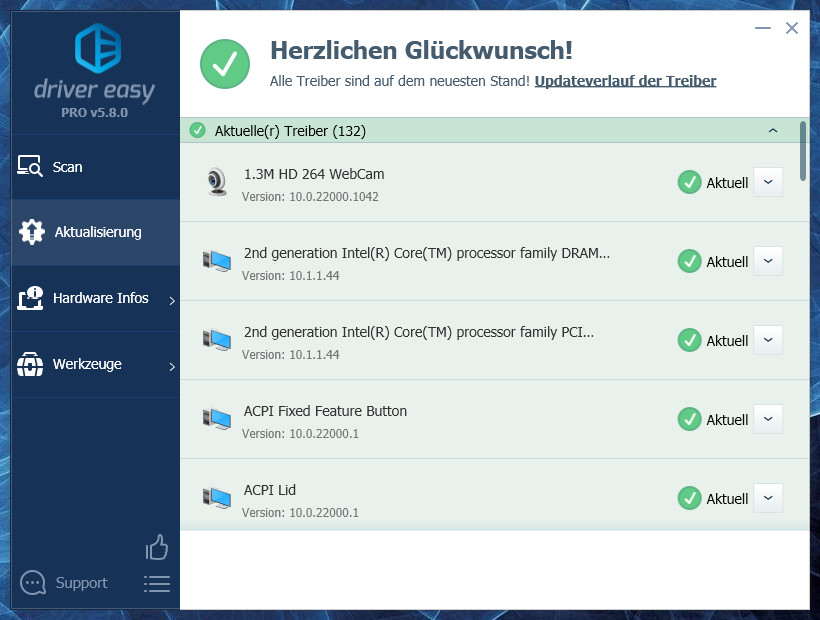Viewport: 820px width, 620px height.
Task: Open the hamburger menu icon
Action: tap(157, 584)
